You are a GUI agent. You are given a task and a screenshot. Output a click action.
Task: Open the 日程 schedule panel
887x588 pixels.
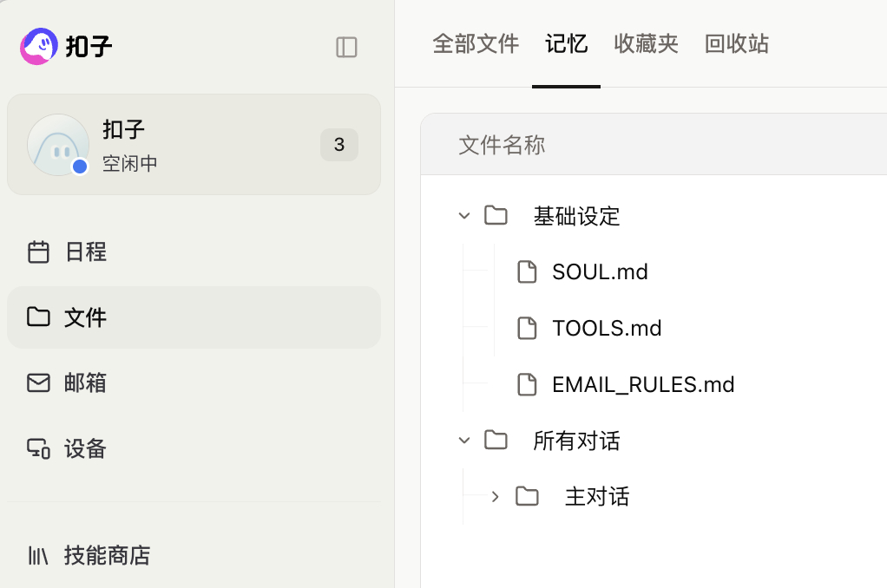[x=86, y=252]
